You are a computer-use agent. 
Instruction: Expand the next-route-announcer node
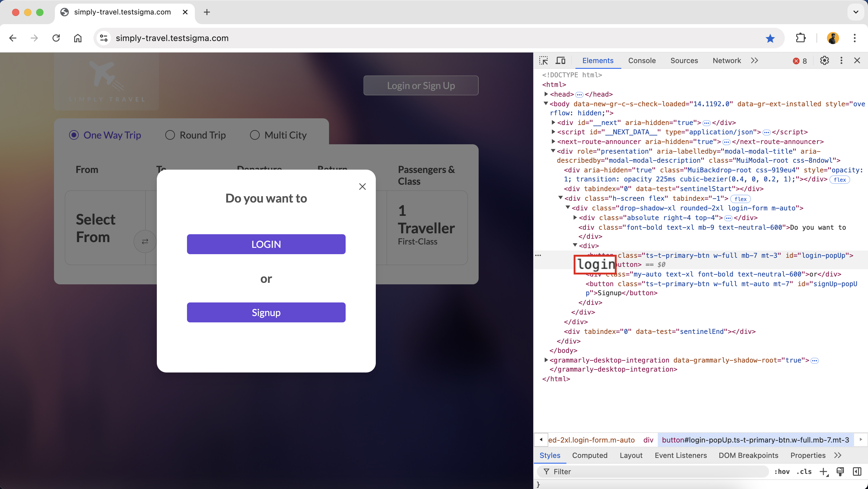pos(553,141)
